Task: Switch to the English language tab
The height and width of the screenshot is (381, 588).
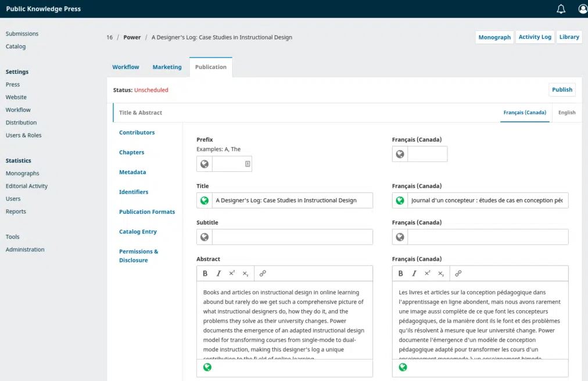Action: tap(567, 113)
